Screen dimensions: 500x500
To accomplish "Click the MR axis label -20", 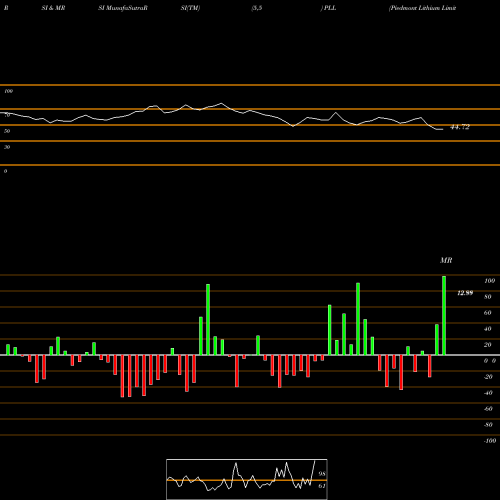I will click(x=488, y=377).
